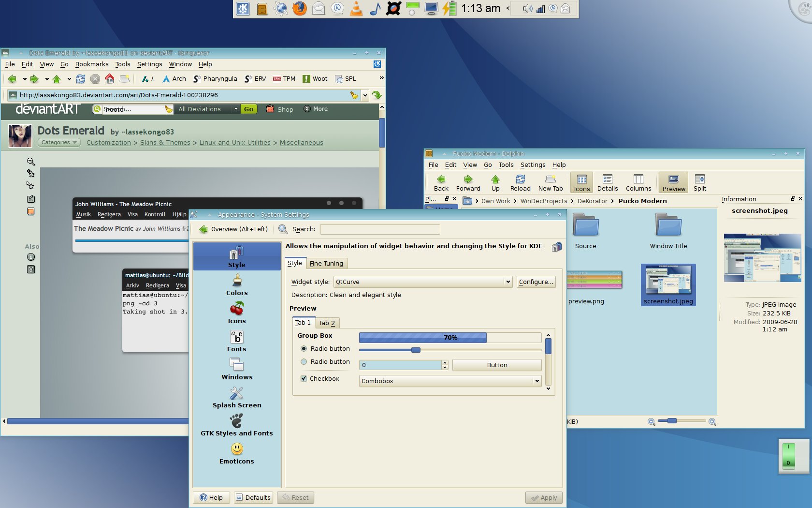812x508 pixels.
Task: Open the Colors settings module
Action: point(237,284)
